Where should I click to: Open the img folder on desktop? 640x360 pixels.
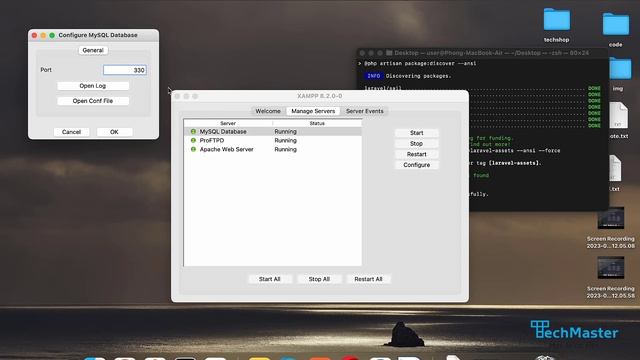point(619,75)
